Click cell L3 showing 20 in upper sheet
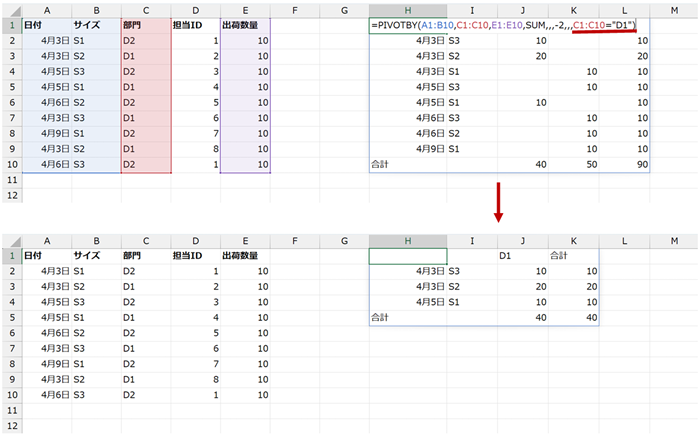This screenshot has width=700, height=435. 624,56
